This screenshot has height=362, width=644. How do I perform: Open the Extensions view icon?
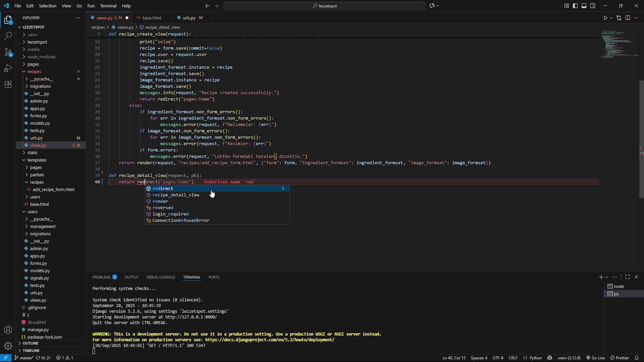(8, 84)
